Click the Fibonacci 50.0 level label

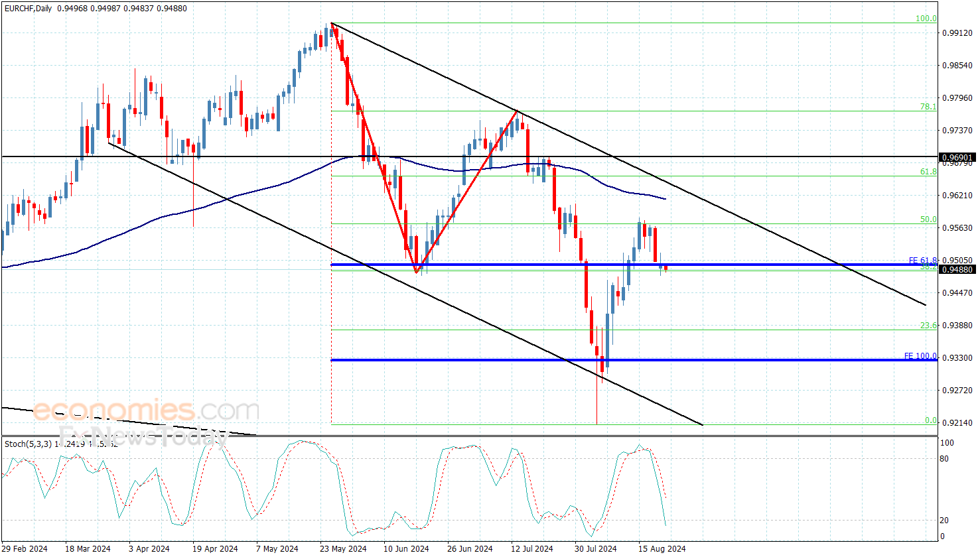click(928, 219)
